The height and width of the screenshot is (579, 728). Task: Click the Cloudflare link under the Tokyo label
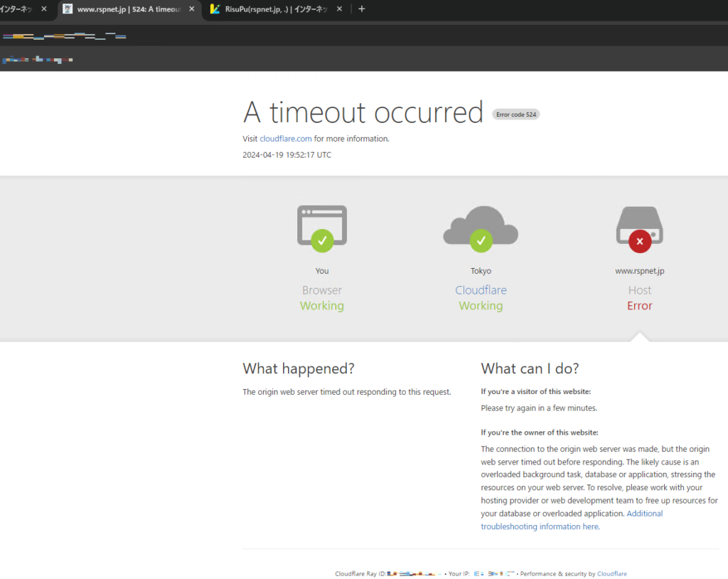tap(481, 290)
